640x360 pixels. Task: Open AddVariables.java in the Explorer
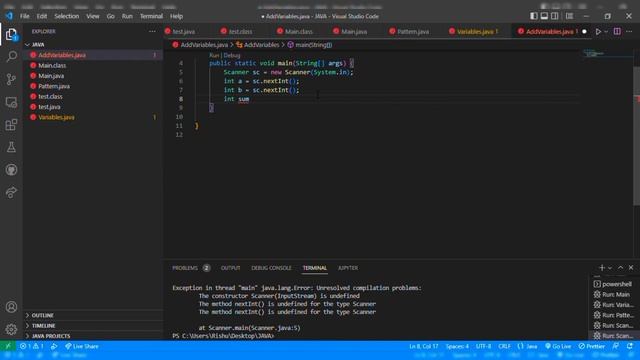coord(62,55)
